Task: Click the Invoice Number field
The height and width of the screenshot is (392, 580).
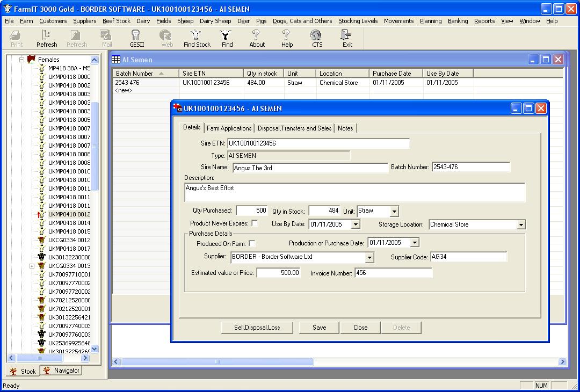Action: click(x=393, y=273)
